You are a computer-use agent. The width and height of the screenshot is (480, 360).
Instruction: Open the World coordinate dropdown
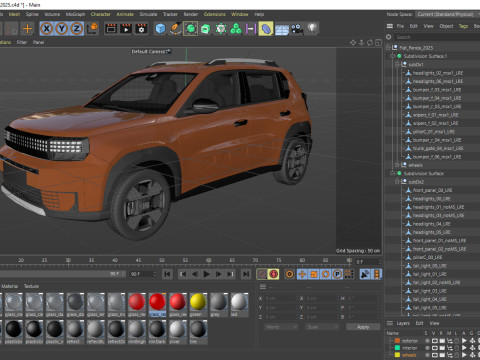click(x=281, y=327)
